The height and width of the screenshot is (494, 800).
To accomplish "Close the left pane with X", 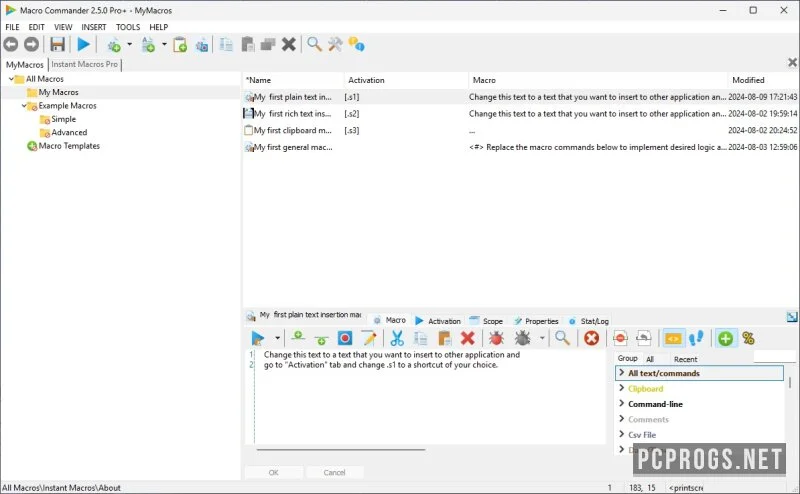I will click(x=792, y=62).
